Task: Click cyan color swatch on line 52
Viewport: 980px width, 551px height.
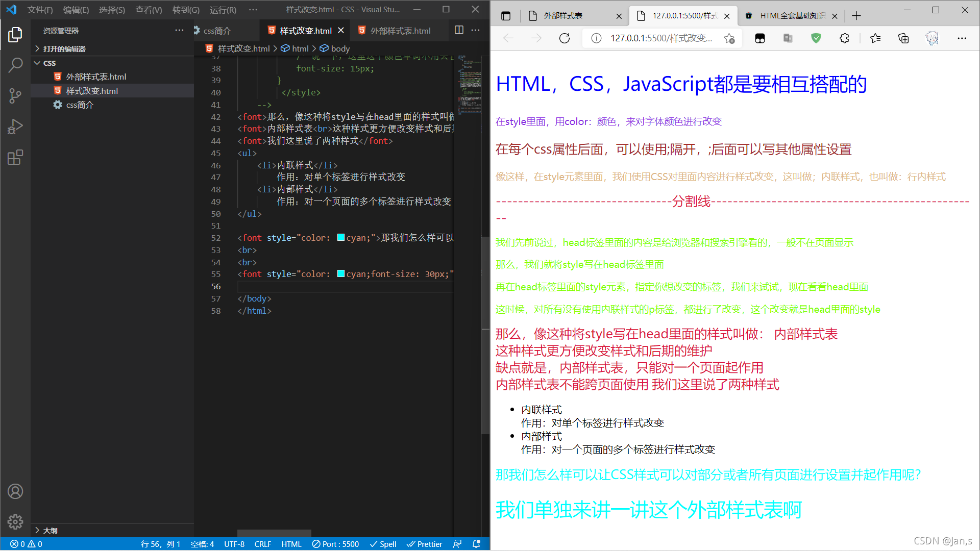Action: 341,237
